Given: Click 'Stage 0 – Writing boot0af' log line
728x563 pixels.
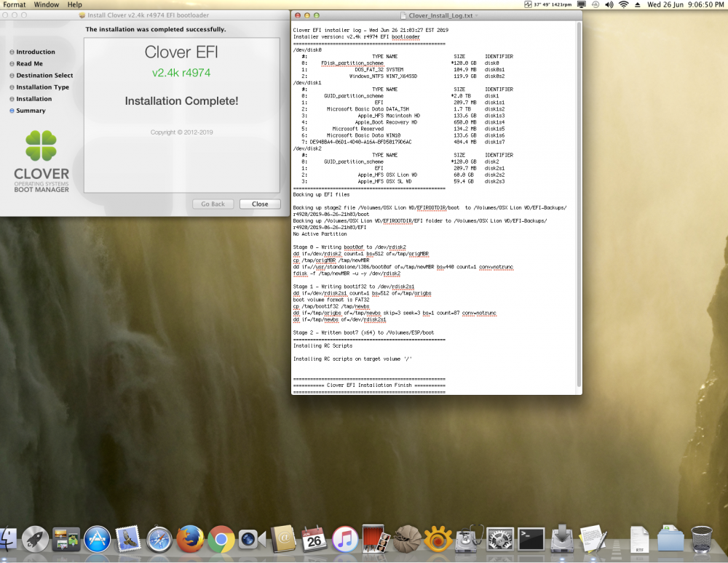Looking at the screenshot, I should point(349,247).
